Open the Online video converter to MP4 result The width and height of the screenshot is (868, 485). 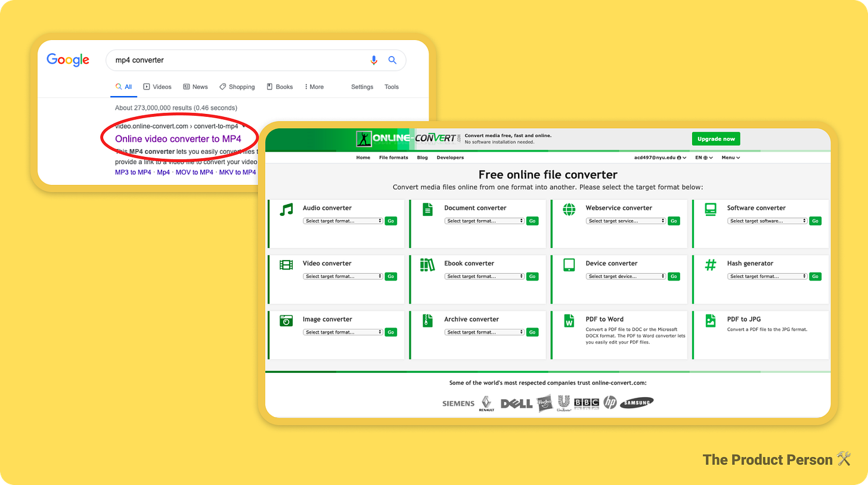click(178, 138)
